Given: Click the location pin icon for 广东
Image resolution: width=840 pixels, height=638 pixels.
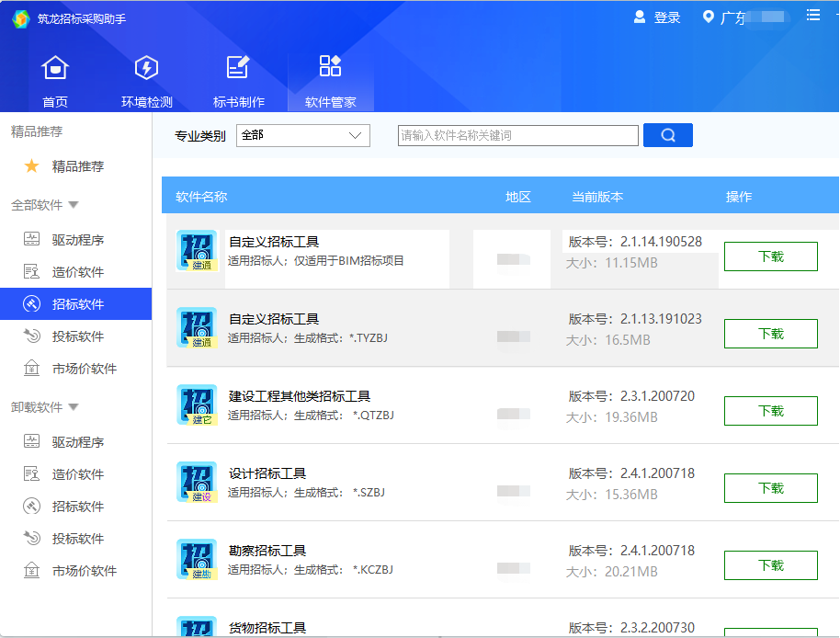Looking at the screenshot, I should pyautogui.click(x=708, y=17).
